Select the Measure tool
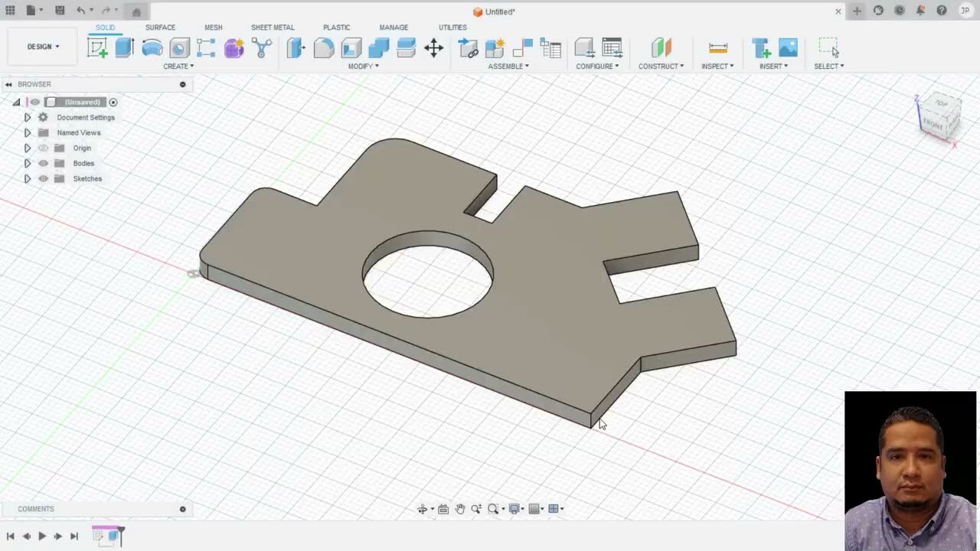This screenshot has width=980, height=551. click(718, 48)
